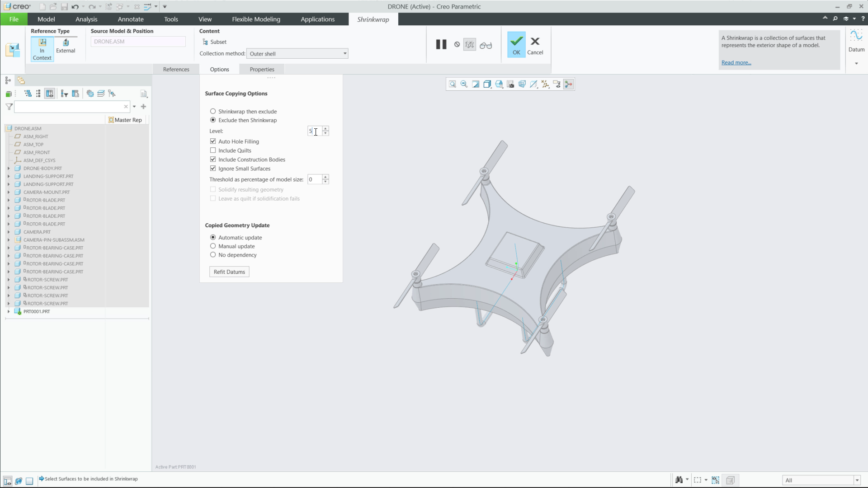Switch to the Properties tab
868x488 pixels.
tap(262, 69)
